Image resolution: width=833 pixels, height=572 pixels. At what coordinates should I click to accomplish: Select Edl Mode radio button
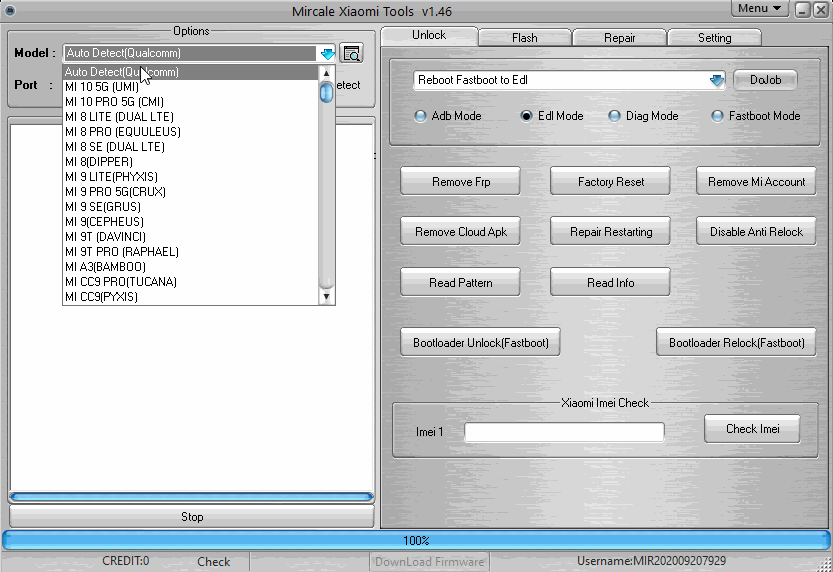[x=526, y=116]
